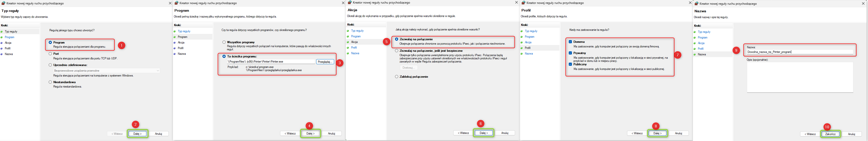The width and height of the screenshot is (868, 141).
Task: Click firewall icon in the Typ reguły window title
Action: click(x=3, y=3)
